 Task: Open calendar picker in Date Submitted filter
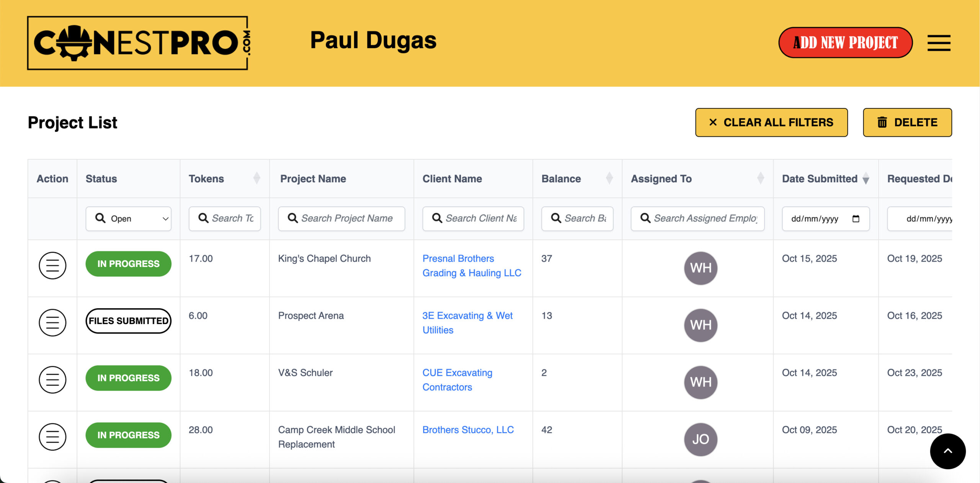pyautogui.click(x=856, y=219)
